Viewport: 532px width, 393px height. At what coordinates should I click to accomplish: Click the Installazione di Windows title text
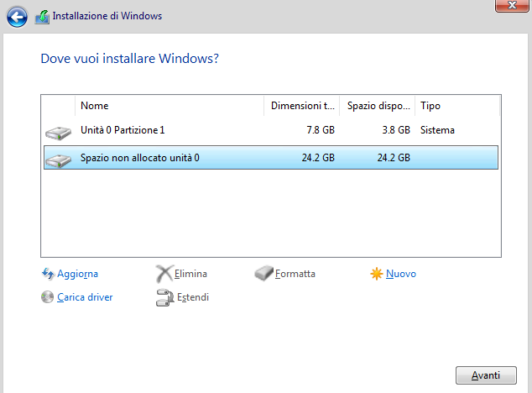(x=107, y=16)
